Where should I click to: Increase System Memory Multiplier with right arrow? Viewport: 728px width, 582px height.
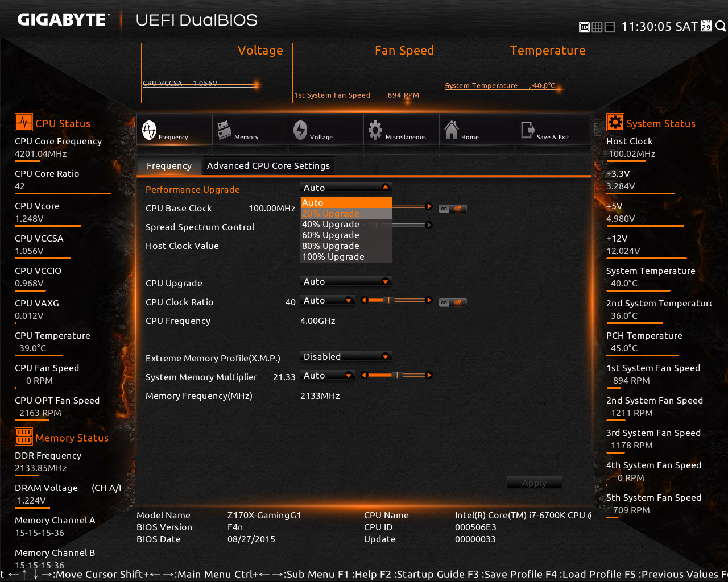429,375
